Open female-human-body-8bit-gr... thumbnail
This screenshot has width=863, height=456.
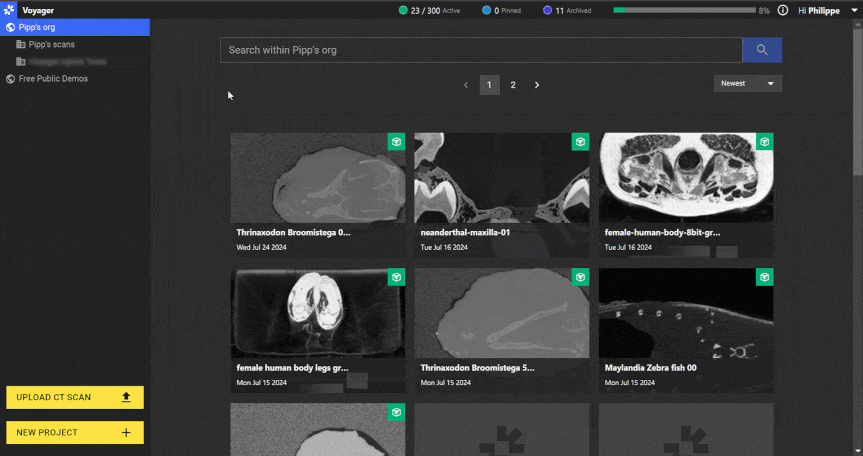[x=686, y=178]
